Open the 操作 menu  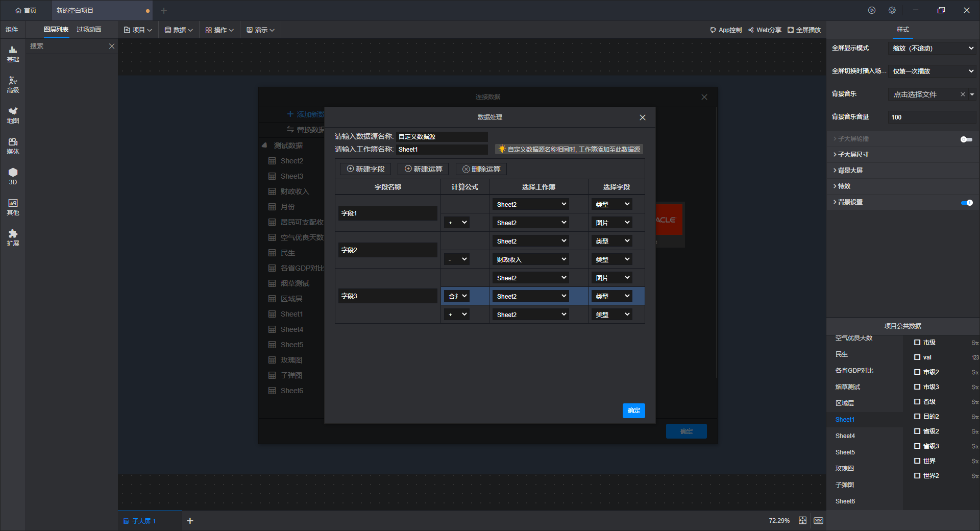pos(219,30)
